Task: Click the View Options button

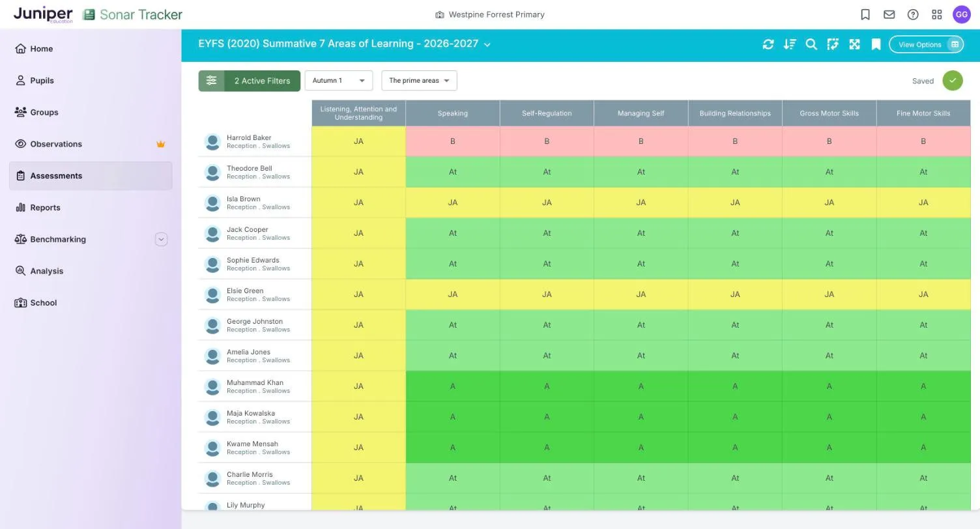Action: pyautogui.click(x=926, y=44)
